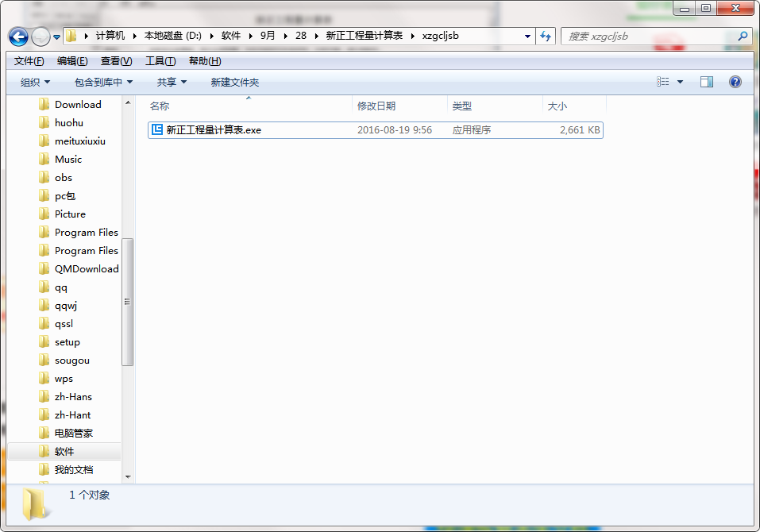Open the 共享 dropdown
This screenshot has width=760, height=532.
(172, 83)
